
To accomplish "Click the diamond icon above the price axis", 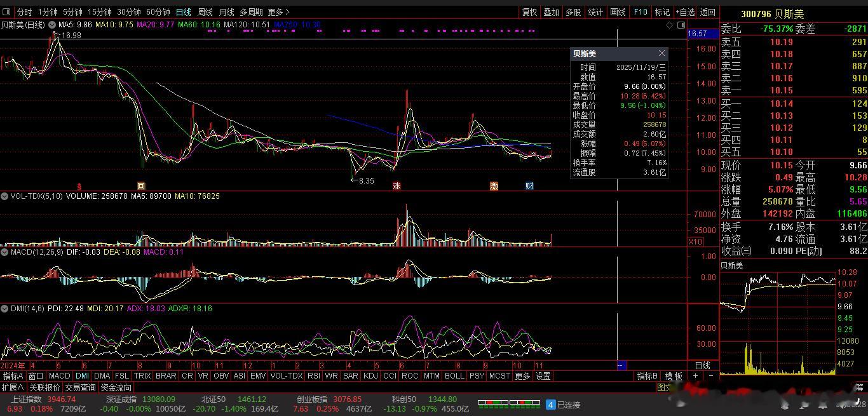I will click(x=669, y=25).
